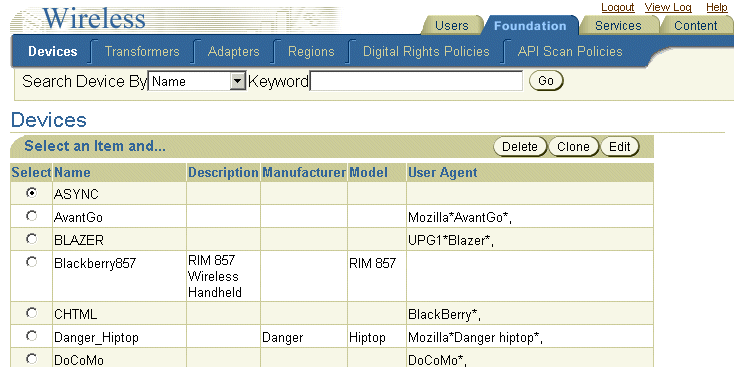Select the ASYNC device radio button
734x367 pixels.
click(31, 192)
